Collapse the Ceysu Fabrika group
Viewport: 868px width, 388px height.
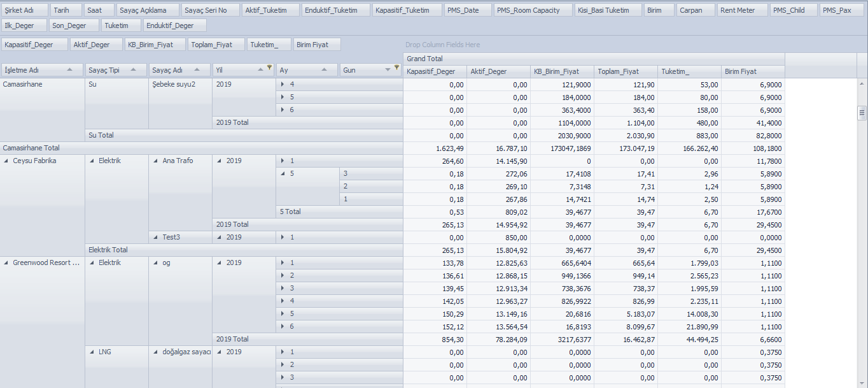coord(6,161)
